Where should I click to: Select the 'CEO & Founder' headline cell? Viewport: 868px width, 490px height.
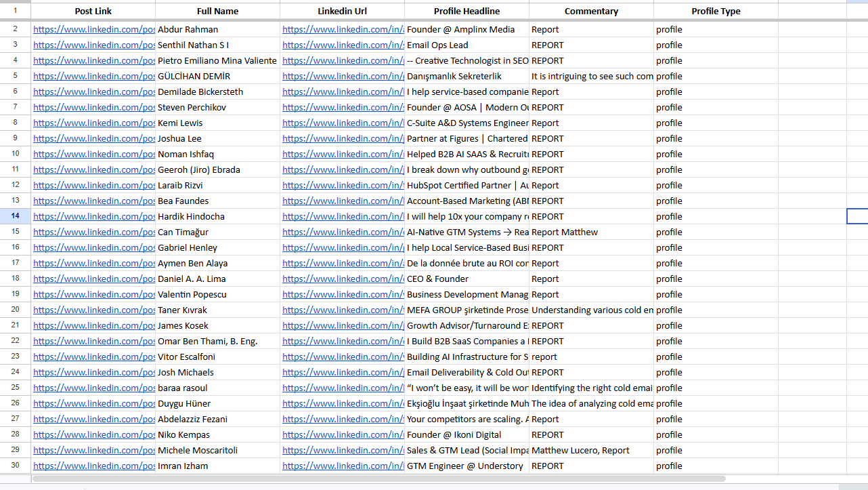point(467,279)
